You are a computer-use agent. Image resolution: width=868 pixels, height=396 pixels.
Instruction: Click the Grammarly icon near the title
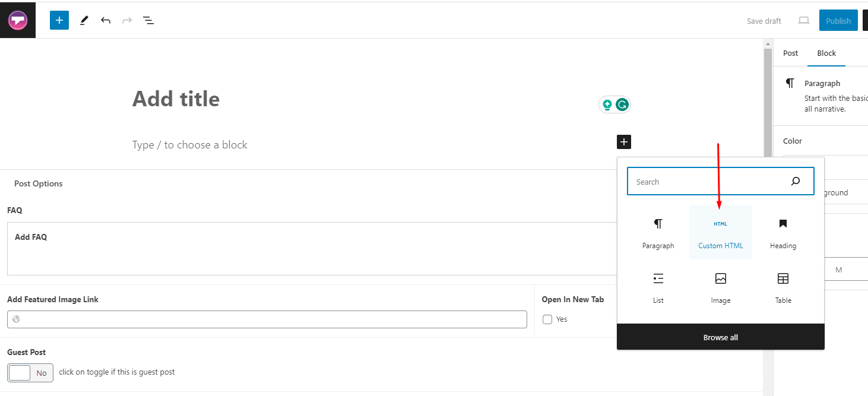(621, 104)
